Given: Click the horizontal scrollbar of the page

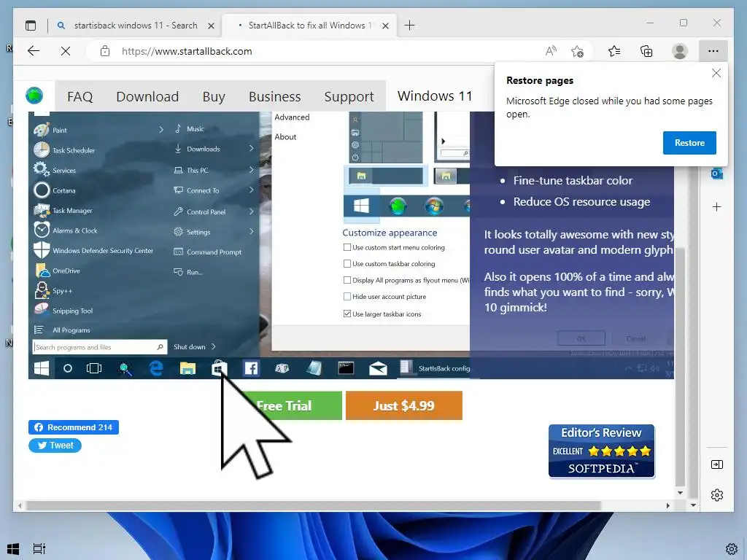Looking at the screenshot, I should [314, 505].
